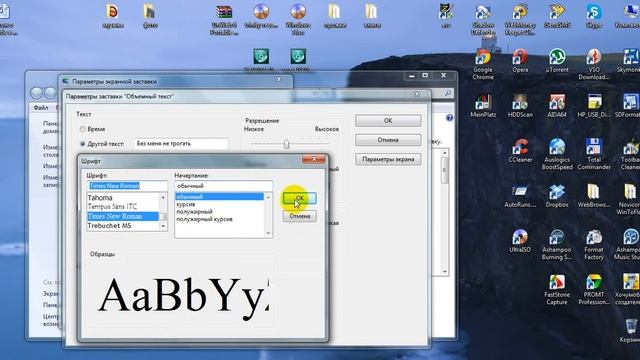Select the Ashampoo Burning Studio desktop icon
Viewport: 640px width, 360px height.
tap(557, 244)
